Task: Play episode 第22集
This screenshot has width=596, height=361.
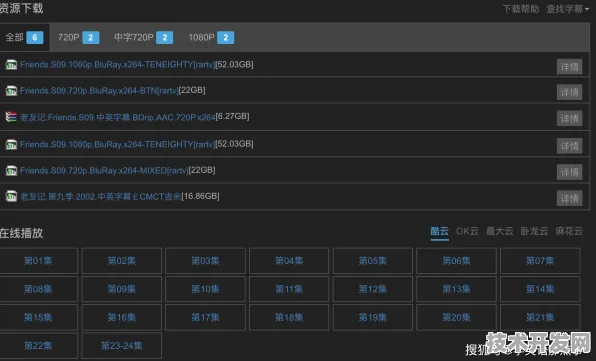Action: tap(38, 346)
